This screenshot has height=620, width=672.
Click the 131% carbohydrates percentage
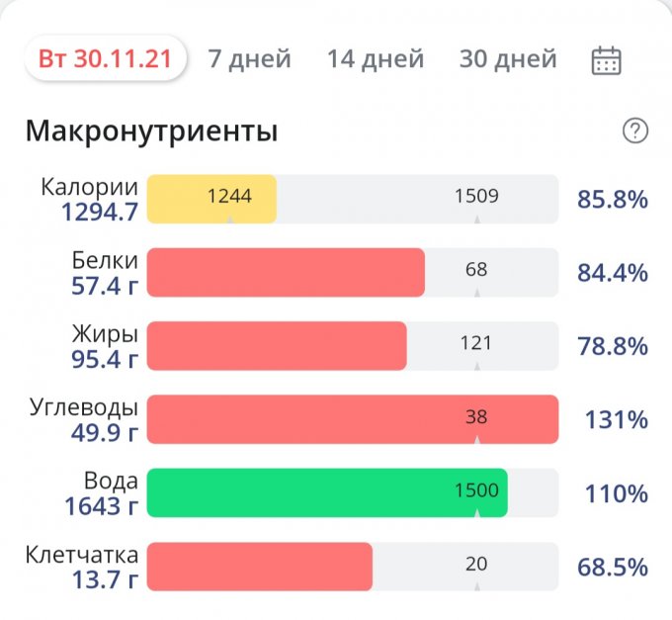pos(617,420)
